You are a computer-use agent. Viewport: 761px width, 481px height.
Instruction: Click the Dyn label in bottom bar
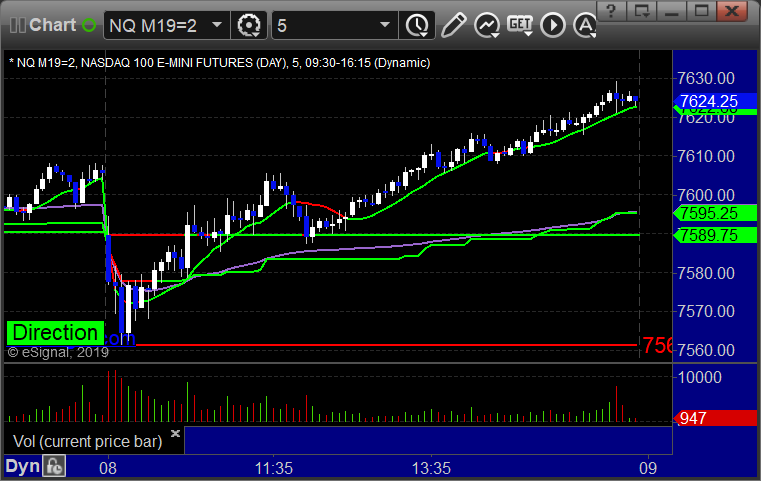[22, 466]
